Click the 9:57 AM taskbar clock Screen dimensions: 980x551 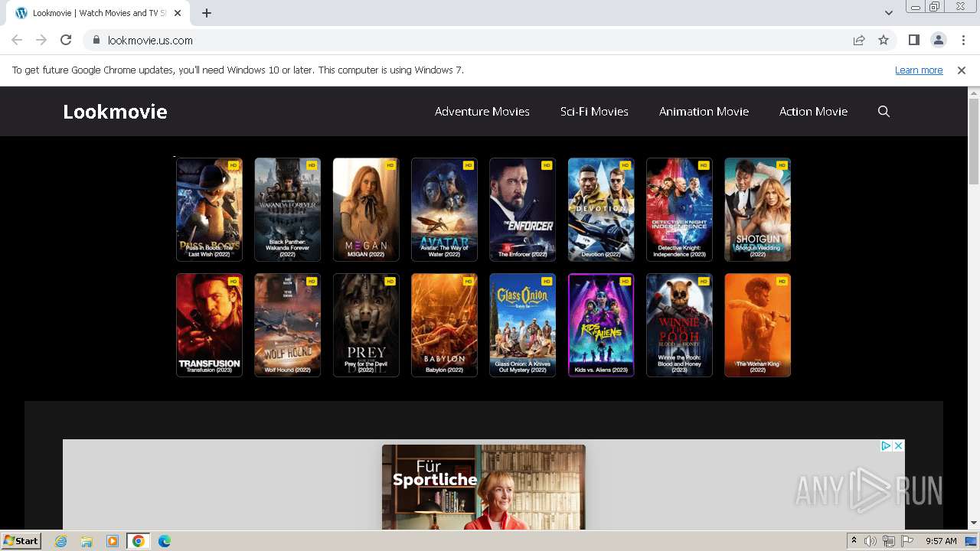point(941,541)
